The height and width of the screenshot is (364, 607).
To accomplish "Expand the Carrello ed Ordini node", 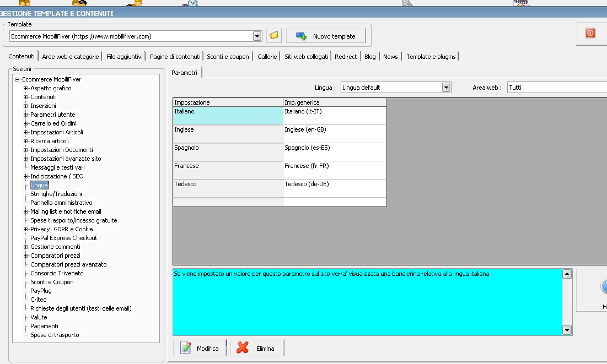I will (x=25, y=123).
